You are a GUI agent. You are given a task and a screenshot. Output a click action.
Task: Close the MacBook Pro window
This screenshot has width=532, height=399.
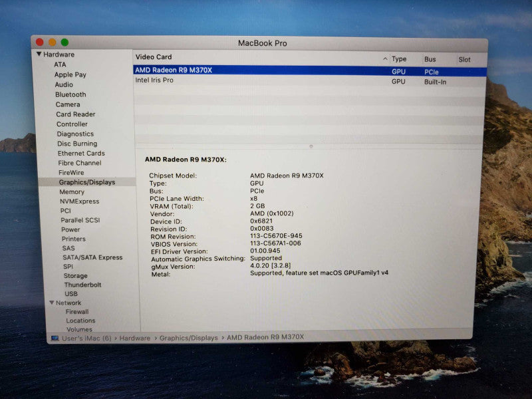tap(40, 42)
